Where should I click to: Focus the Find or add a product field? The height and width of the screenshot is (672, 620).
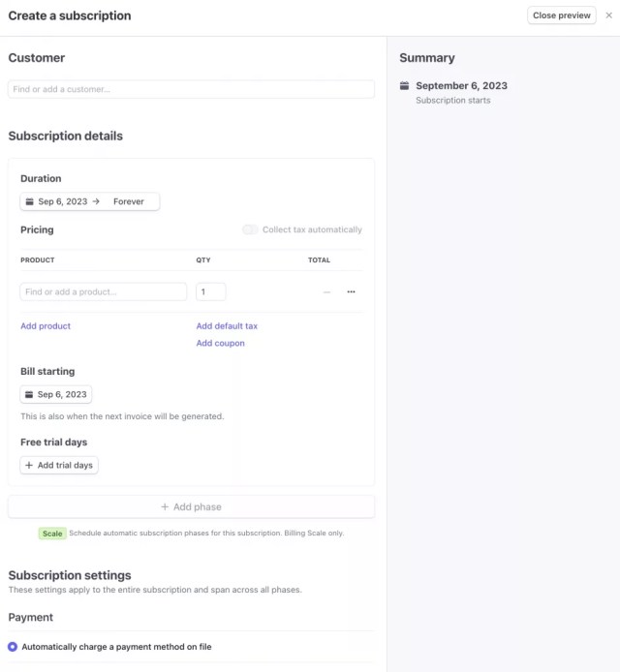point(104,291)
